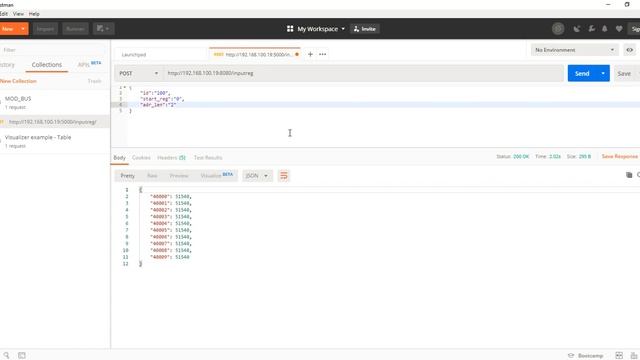This screenshot has width=640, height=360.
Task: Click the sync status circle icon
Action: tap(558, 29)
